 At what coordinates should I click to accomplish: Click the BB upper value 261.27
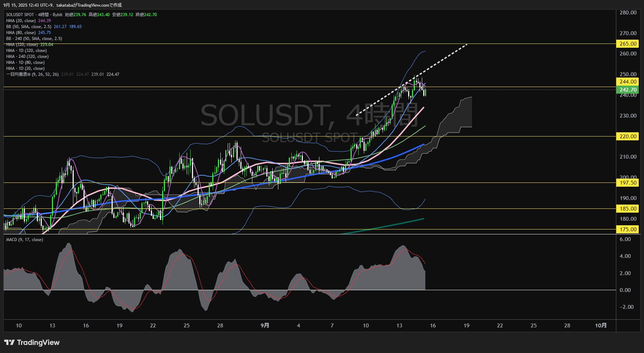tap(60, 27)
